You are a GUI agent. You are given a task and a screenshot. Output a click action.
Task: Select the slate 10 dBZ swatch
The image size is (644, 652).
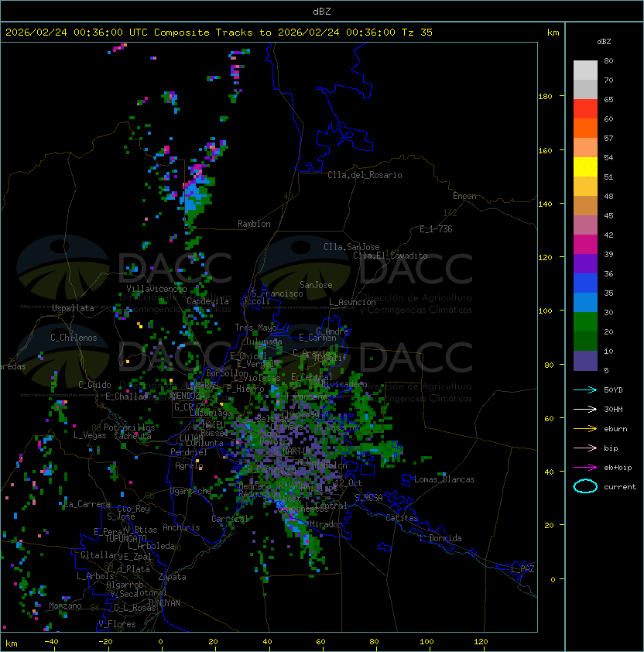585,361
